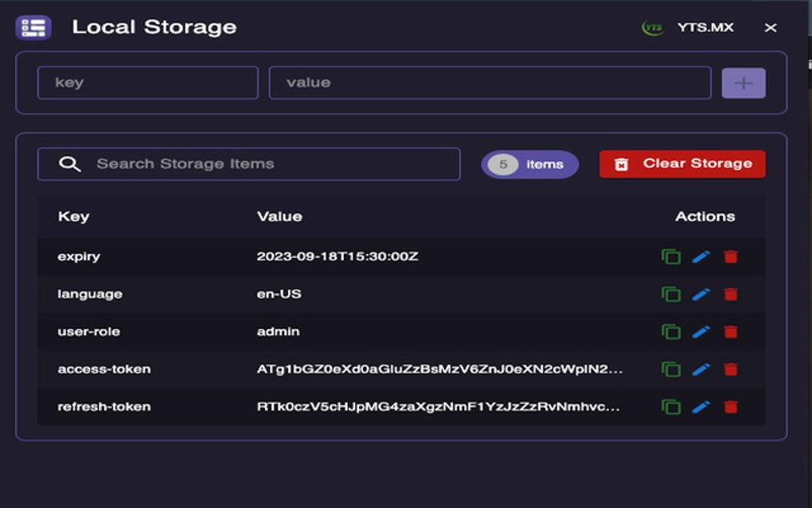Edit the user-role value
This screenshot has height=508, width=812.
701,331
